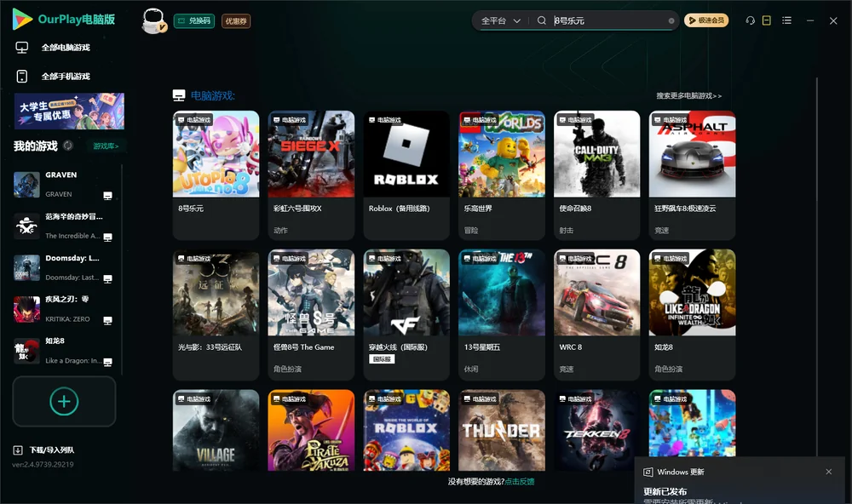852x504 pixels.
Task: Click the 国际服 tag on 穿越火线
Action: tap(382, 359)
